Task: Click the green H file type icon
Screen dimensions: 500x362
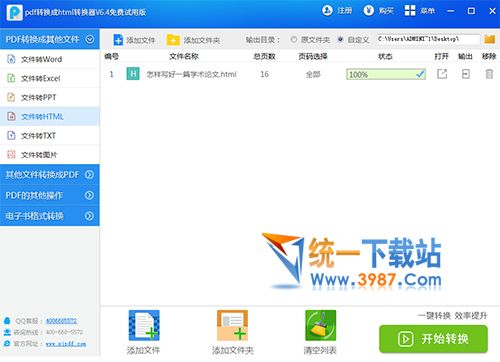Action: click(133, 74)
